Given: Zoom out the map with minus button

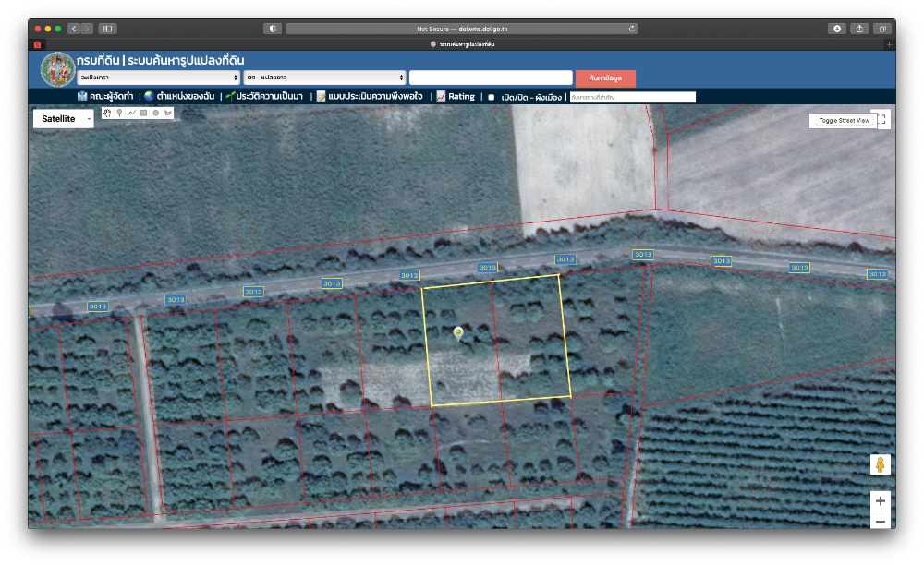Looking at the screenshot, I should pyautogui.click(x=881, y=521).
